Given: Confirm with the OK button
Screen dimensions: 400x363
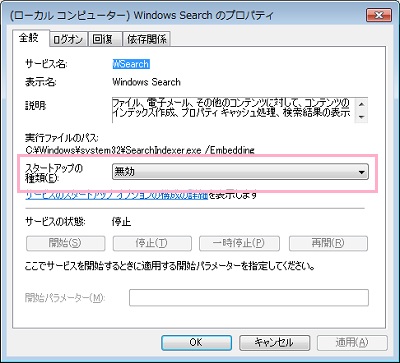Looking at the screenshot, I should coord(196,342).
